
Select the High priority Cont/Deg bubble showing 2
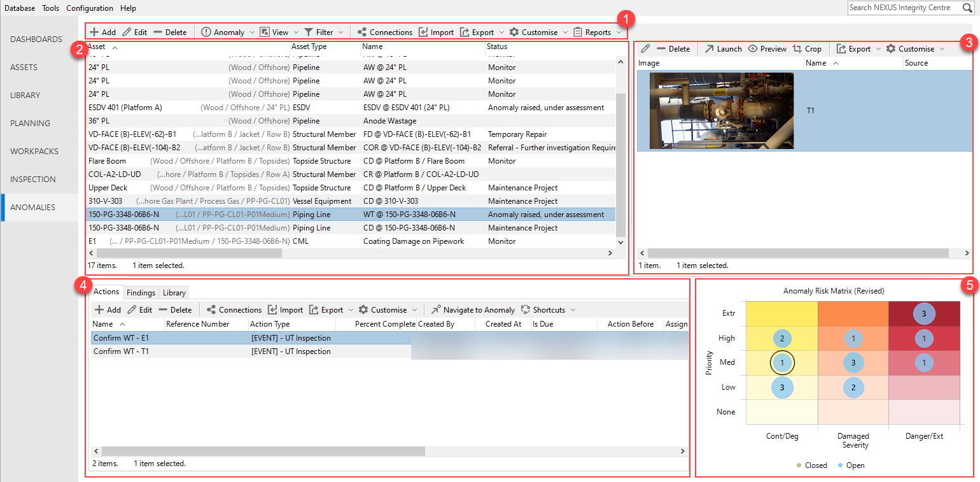tap(782, 338)
